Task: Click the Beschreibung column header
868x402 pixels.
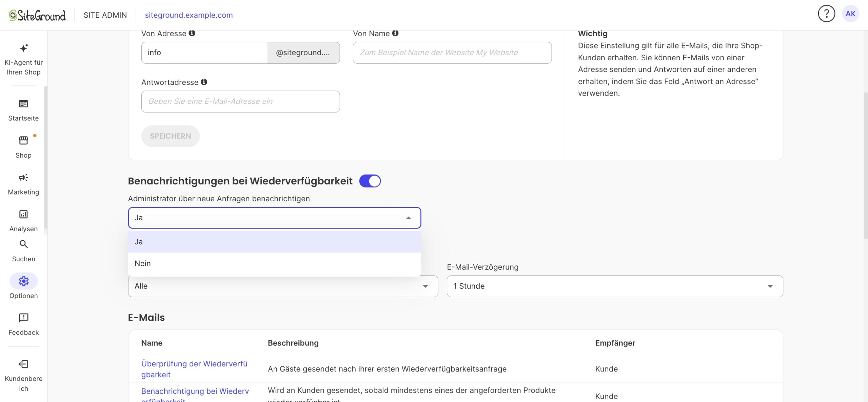Action: tap(293, 343)
